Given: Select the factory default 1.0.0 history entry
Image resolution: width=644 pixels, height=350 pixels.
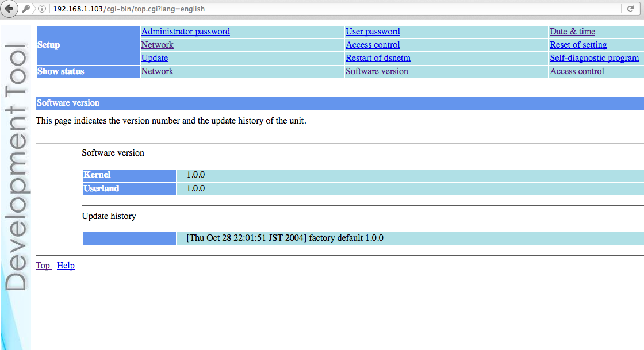Looking at the screenshot, I should click(x=285, y=238).
